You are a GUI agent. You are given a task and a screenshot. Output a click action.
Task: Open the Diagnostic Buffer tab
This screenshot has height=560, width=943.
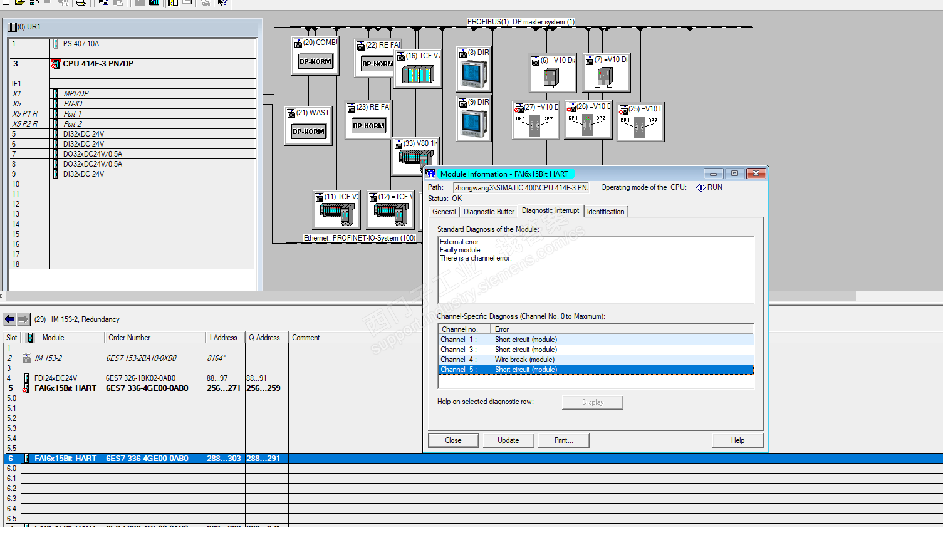coord(489,212)
